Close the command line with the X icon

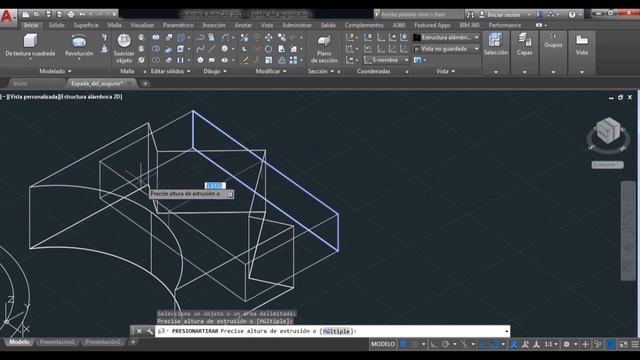tap(139, 331)
